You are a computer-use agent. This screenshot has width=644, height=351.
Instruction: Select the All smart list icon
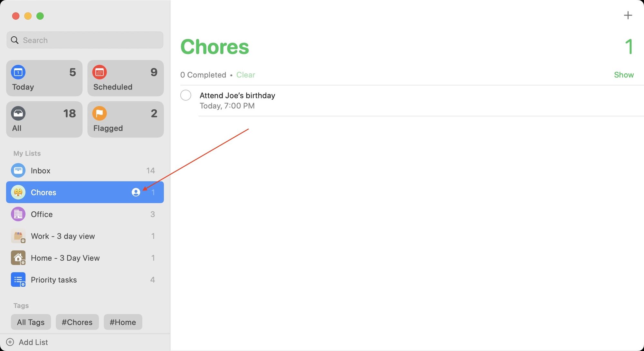[18, 113]
